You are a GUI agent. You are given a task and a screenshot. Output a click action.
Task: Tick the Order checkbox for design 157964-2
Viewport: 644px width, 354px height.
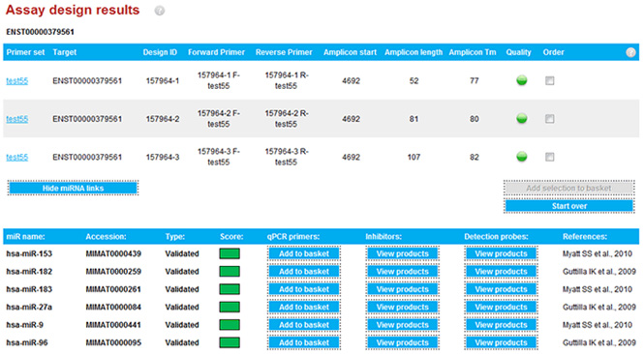pyautogui.click(x=549, y=119)
